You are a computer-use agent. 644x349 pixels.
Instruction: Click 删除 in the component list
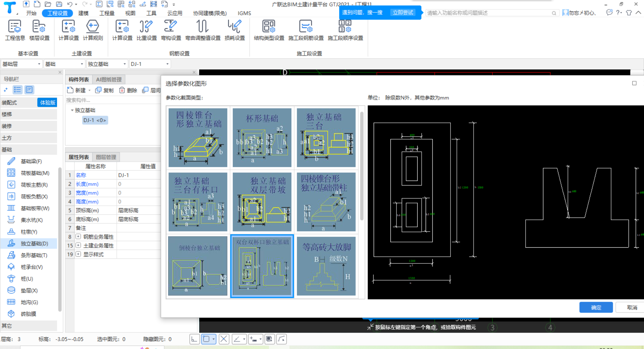[x=128, y=90]
